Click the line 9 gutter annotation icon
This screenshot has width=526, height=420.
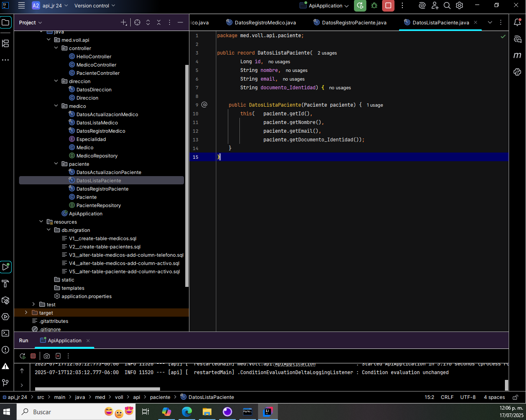click(204, 105)
